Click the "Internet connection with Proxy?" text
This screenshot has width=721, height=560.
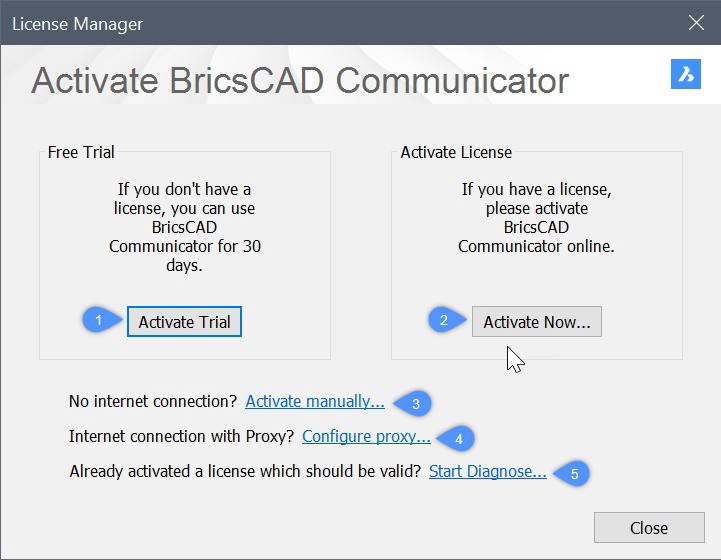(x=181, y=437)
